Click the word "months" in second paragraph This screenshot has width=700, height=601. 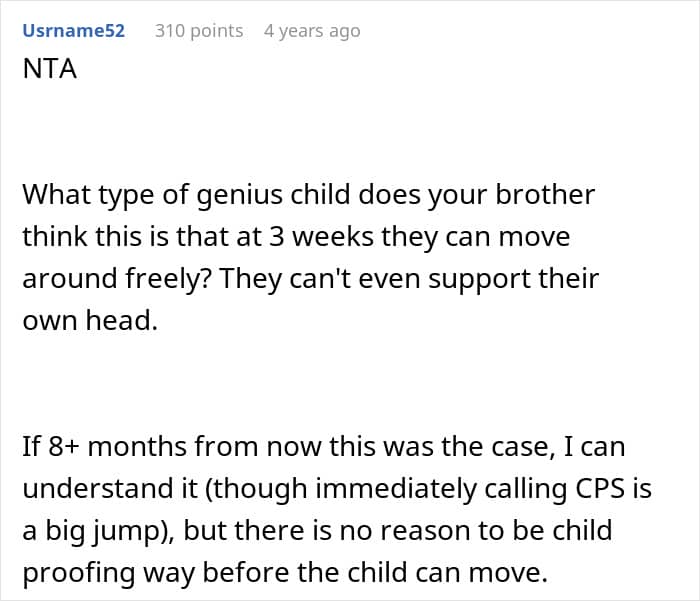tap(137, 447)
